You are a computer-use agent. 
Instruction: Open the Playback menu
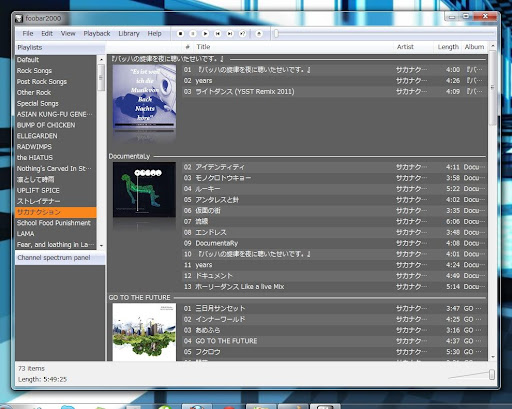pos(97,33)
